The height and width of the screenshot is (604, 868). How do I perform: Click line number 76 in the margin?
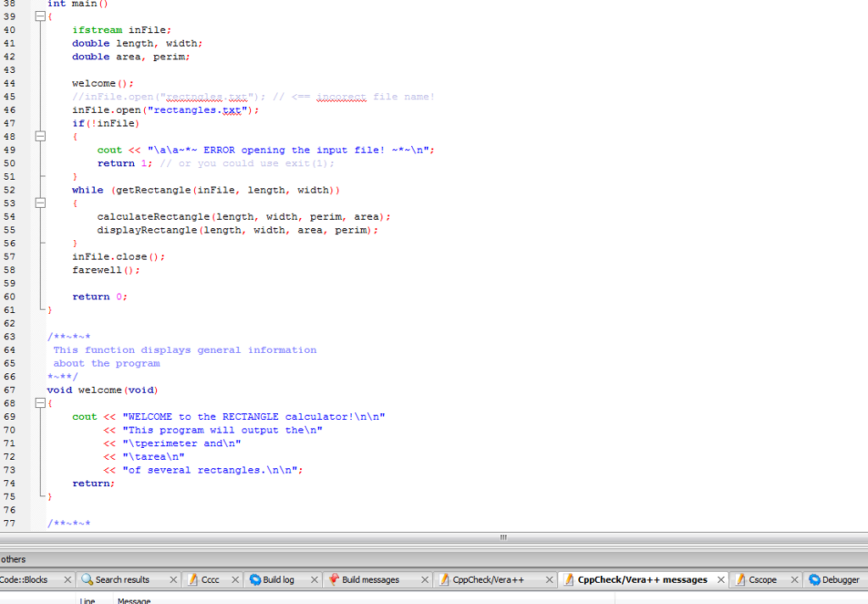(9, 510)
